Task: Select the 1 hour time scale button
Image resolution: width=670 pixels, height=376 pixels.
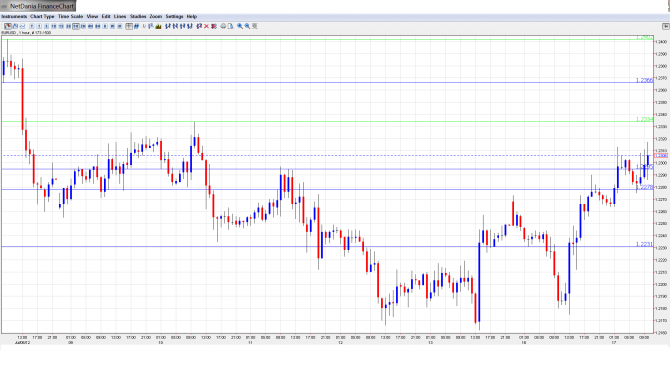Action: (x=76, y=26)
